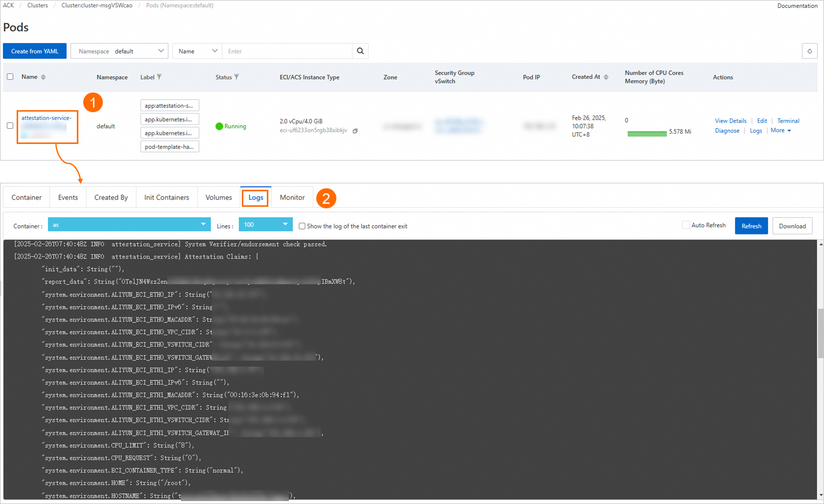Image resolution: width=824 pixels, height=504 pixels.
Task: Check the attestation-service pod row checkbox
Action: coord(10,126)
